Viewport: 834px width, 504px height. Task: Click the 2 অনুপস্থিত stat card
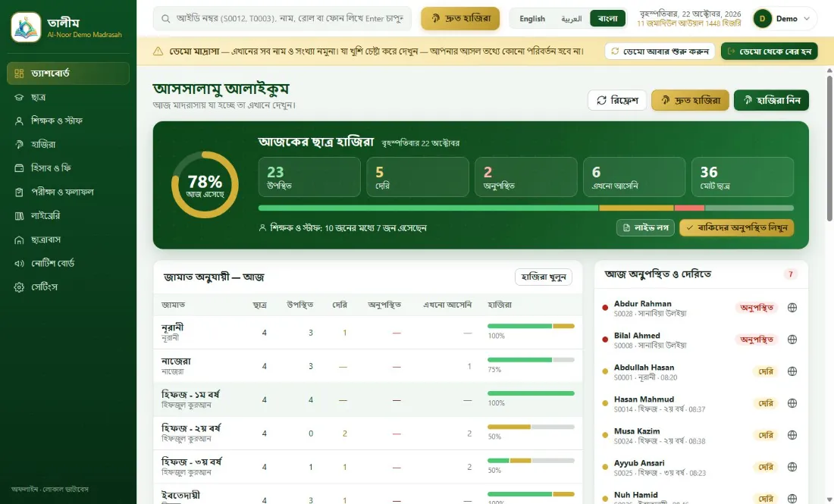(526, 177)
